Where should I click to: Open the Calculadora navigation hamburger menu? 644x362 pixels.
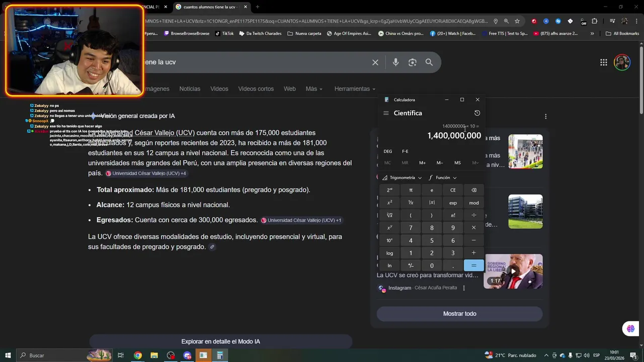click(386, 113)
